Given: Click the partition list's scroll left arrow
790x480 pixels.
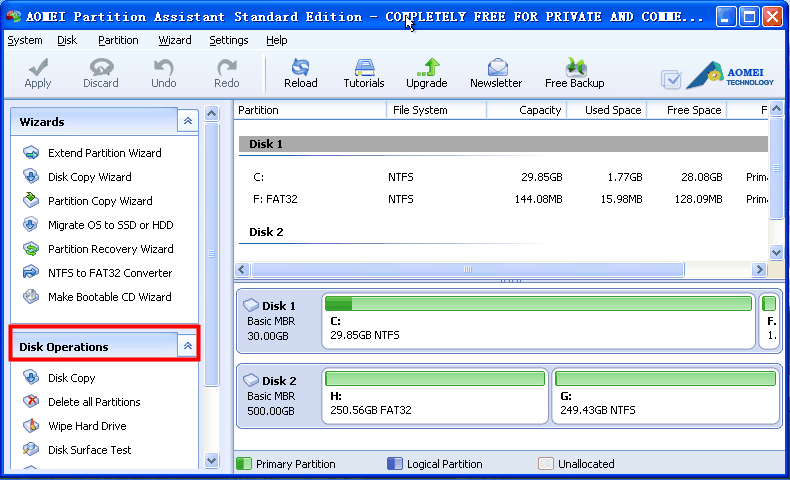Looking at the screenshot, I should [242, 269].
